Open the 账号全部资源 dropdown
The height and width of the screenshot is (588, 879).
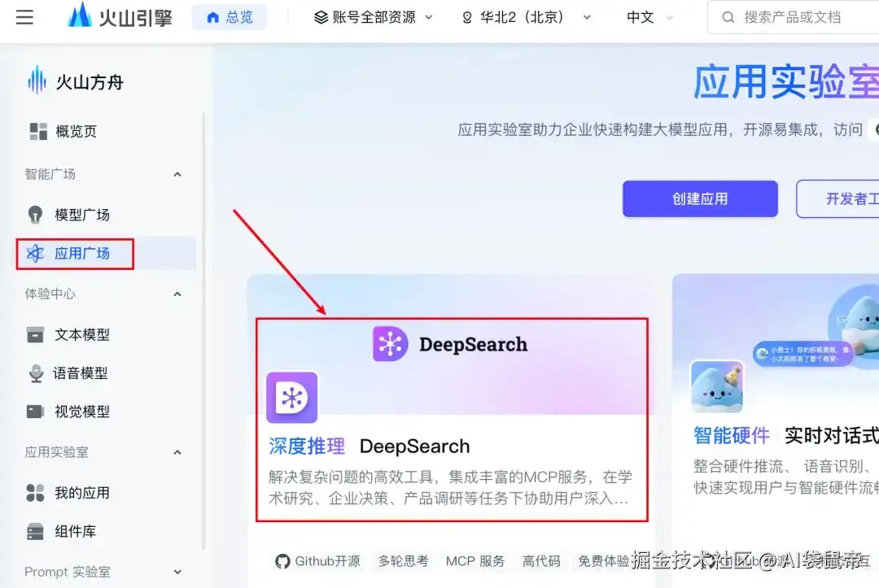[374, 17]
